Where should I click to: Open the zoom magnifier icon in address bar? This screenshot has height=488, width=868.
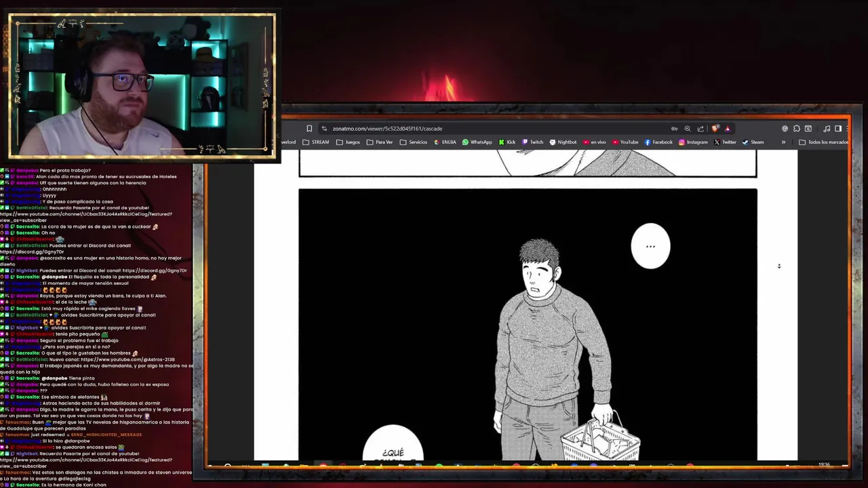(687, 129)
